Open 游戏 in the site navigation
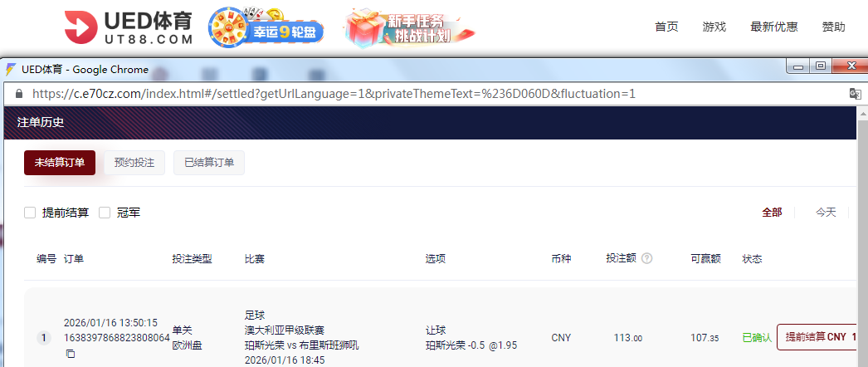Screen dimensions: 868x367 click(x=714, y=27)
